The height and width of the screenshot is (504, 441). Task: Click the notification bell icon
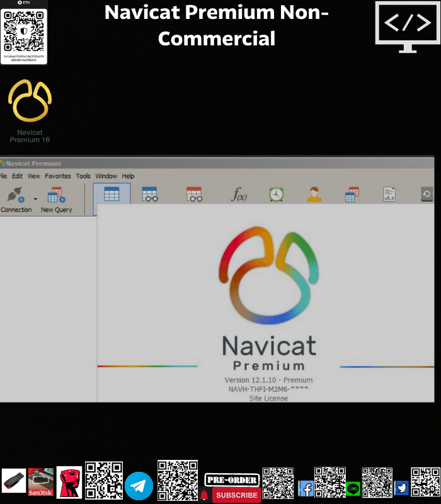[x=204, y=495]
